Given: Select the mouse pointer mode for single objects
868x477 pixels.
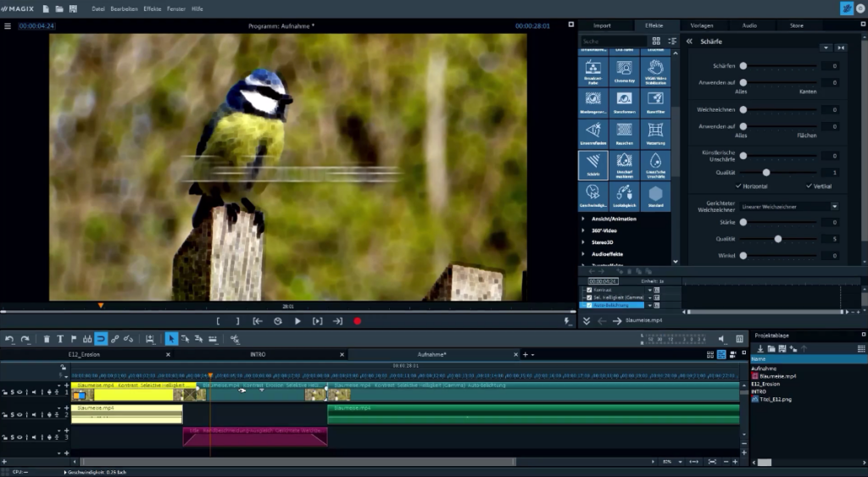Looking at the screenshot, I should click(171, 339).
